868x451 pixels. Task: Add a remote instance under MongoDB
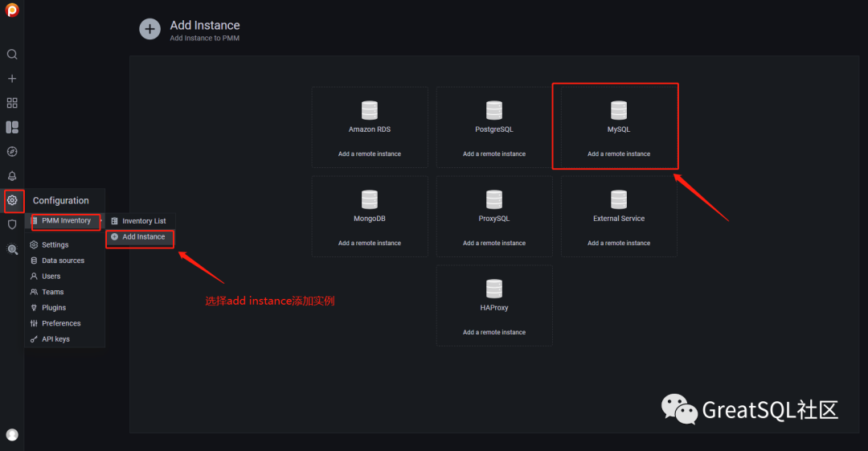(369, 244)
